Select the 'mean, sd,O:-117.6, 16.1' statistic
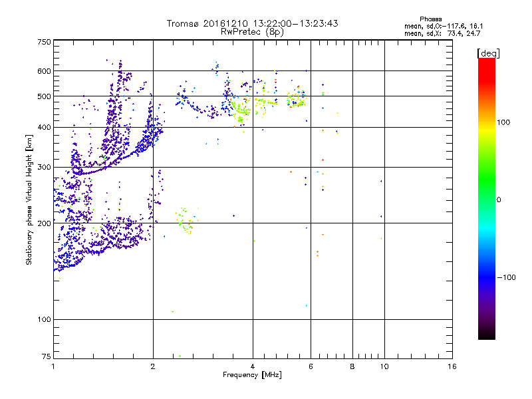The width and height of the screenshot is (532, 399). point(444,26)
